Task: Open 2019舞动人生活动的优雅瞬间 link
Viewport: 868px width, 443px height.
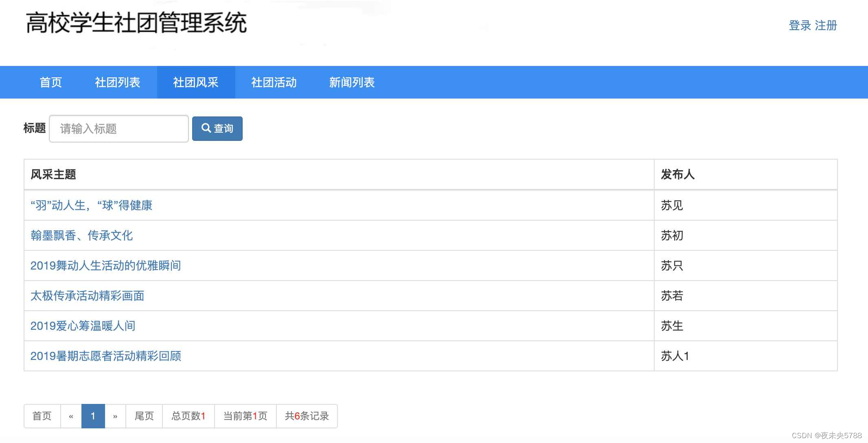Action: click(x=105, y=265)
